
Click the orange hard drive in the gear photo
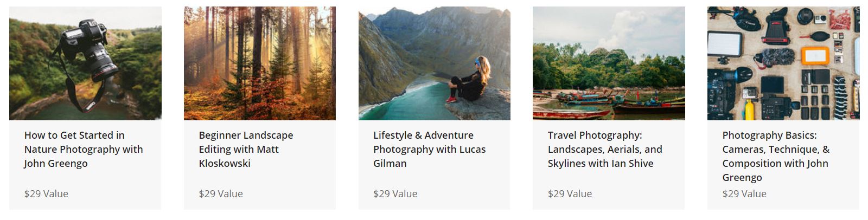coord(815,56)
